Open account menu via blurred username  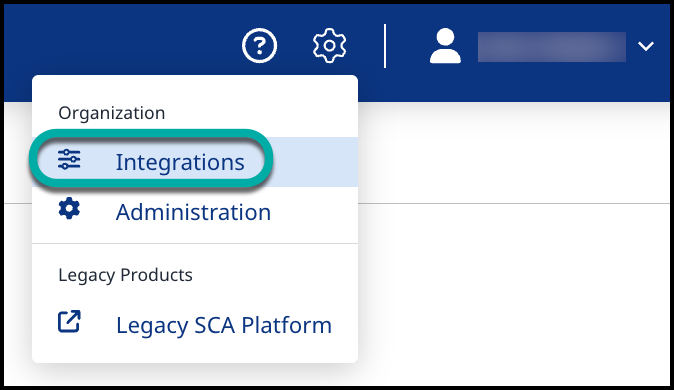551,46
